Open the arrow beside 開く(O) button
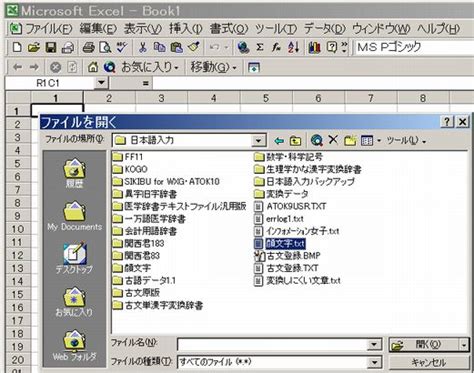This screenshot has height=373, width=474. (x=464, y=345)
